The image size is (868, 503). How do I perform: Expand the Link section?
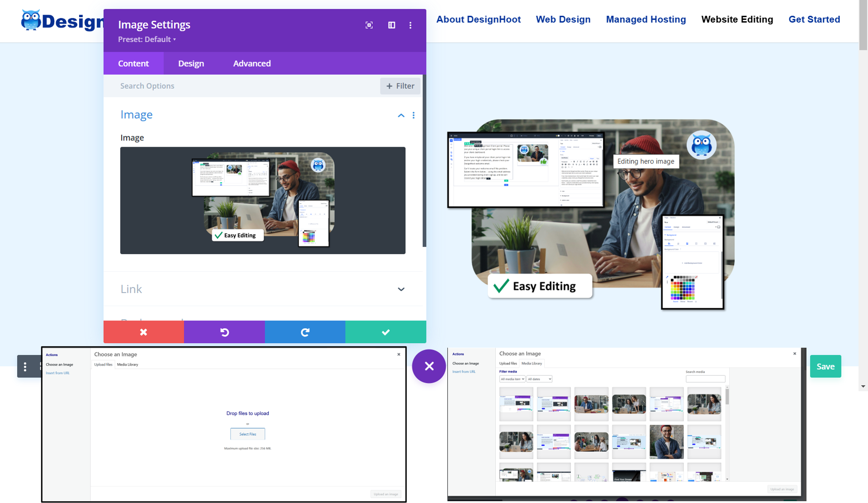401,289
